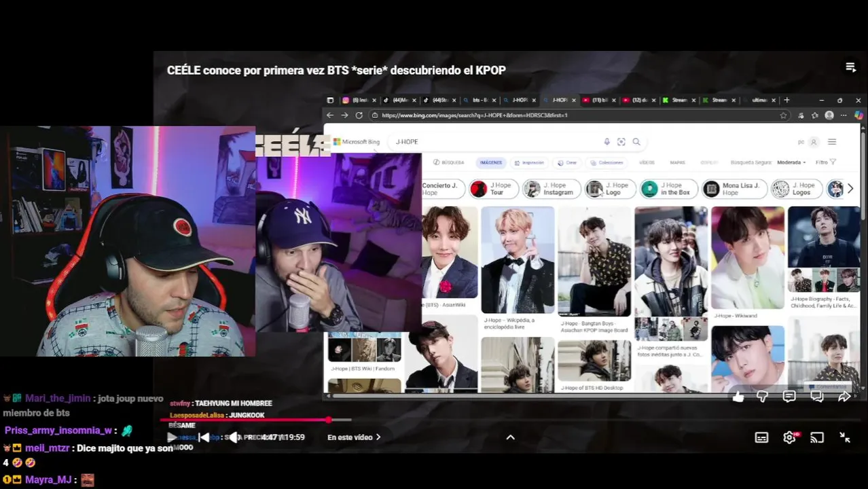
Task: Open the 'J-Hope - Wikiwand' image
Action: (x=747, y=258)
